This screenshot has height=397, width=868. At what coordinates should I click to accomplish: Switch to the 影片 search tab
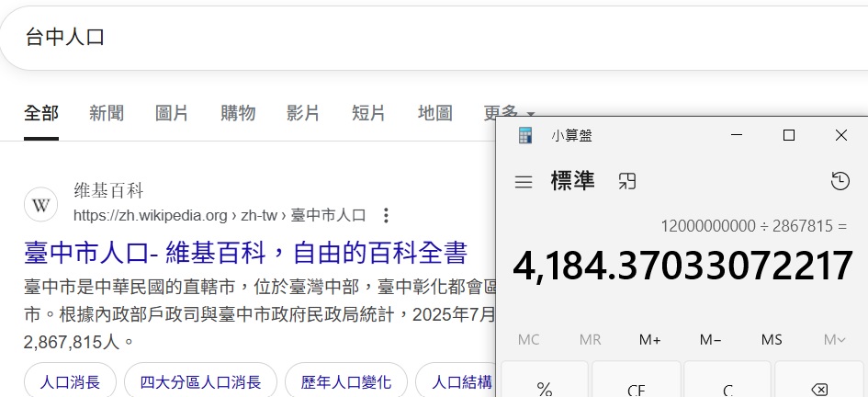303,114
